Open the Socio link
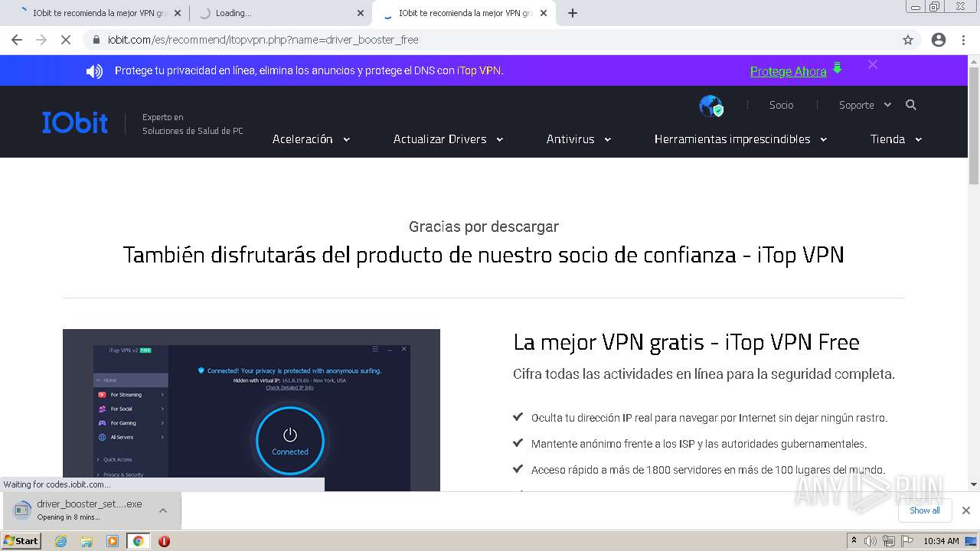980x551 pixels. (781, 105)
